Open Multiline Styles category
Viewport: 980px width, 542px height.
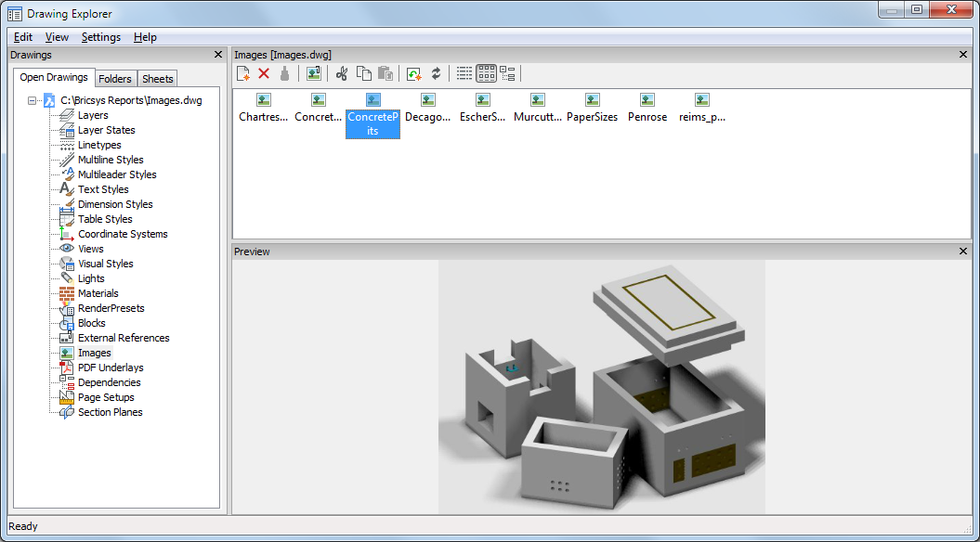[111, 160]
